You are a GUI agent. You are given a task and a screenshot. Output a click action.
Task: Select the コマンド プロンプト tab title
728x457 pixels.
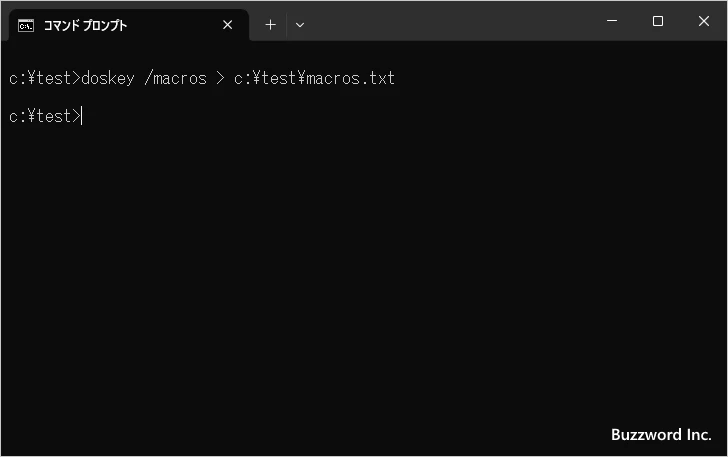tap(85, 26)
